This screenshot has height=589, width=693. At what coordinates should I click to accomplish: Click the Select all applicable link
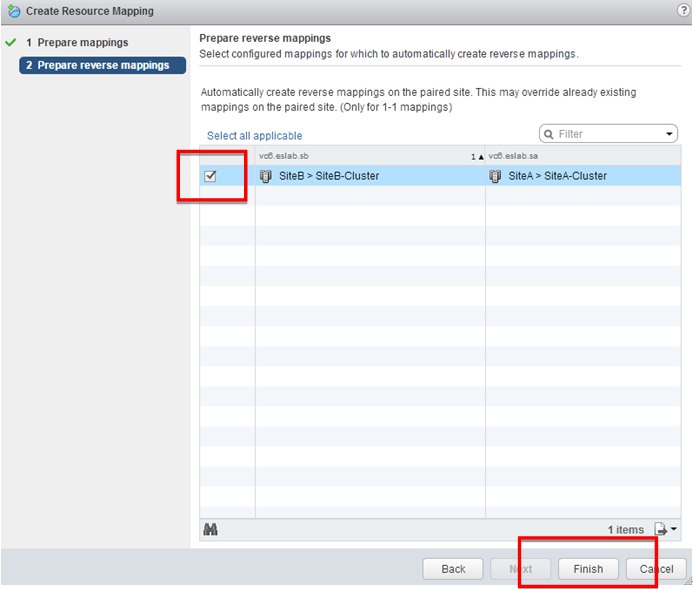coord(254,136)
